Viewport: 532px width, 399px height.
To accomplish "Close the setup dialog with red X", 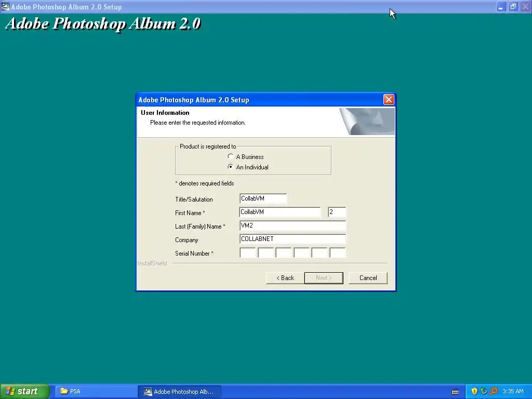I will pyautogui.click(x=389, y=99).
